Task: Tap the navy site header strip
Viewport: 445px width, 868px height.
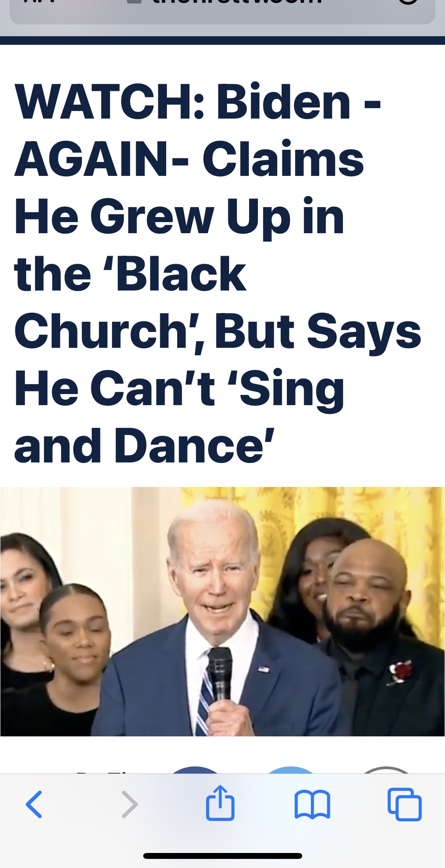Action: click(x=222, y=40)
